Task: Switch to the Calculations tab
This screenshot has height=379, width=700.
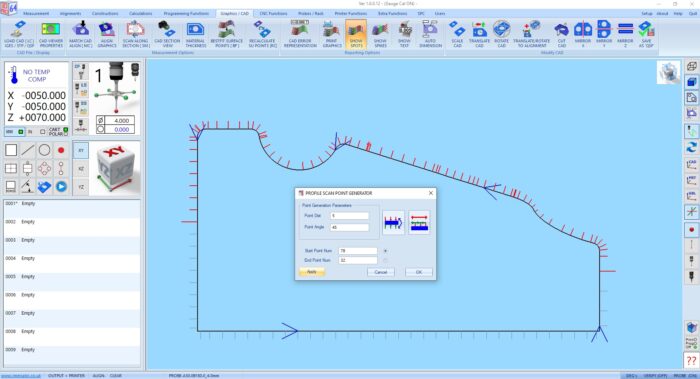Action: [x=141, y=13]
